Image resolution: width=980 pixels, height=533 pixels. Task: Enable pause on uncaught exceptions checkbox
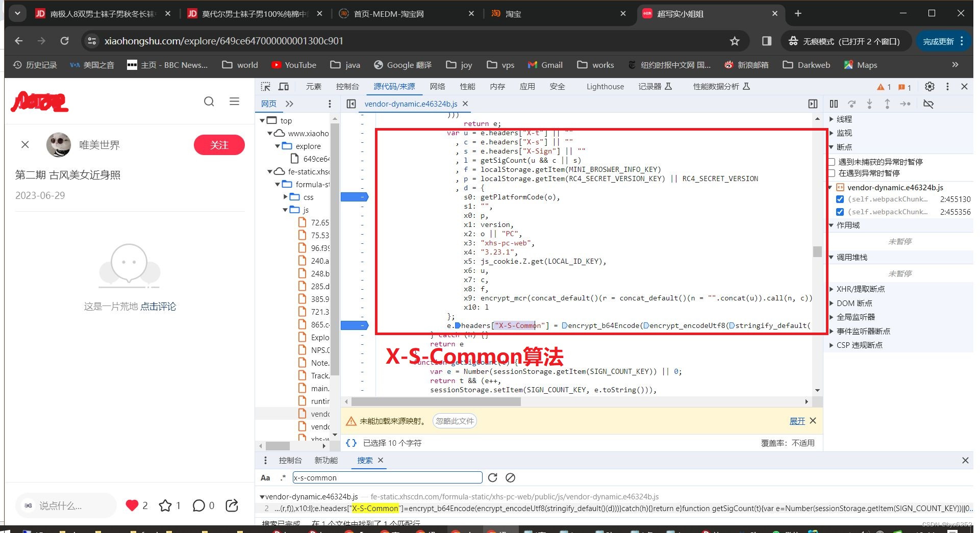click(x=832, y=162)
